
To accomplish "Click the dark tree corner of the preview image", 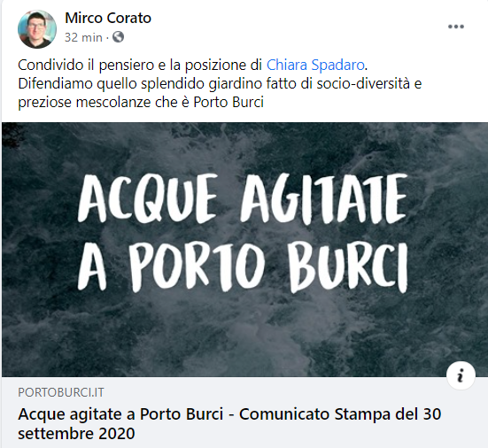I will [12, 133].
